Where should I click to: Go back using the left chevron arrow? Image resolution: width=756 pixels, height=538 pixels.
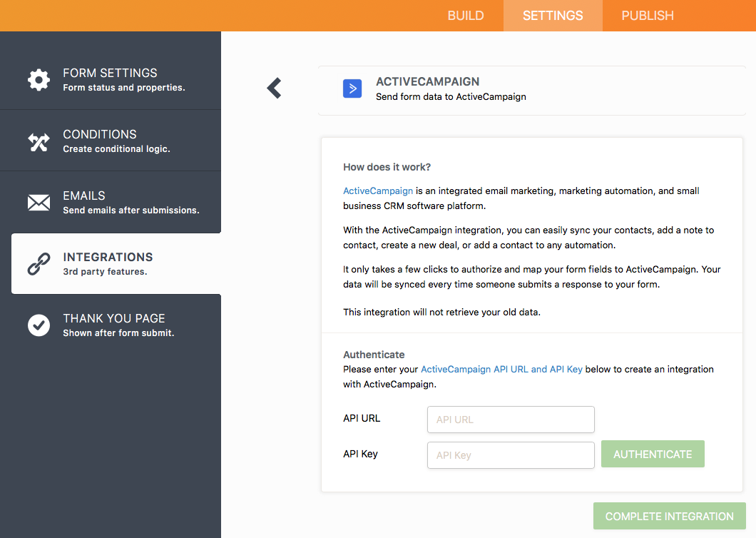pos(275,88)
